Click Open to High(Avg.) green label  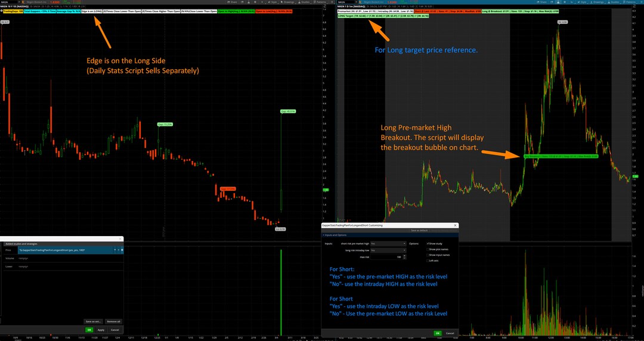click(x=236, y=11)
